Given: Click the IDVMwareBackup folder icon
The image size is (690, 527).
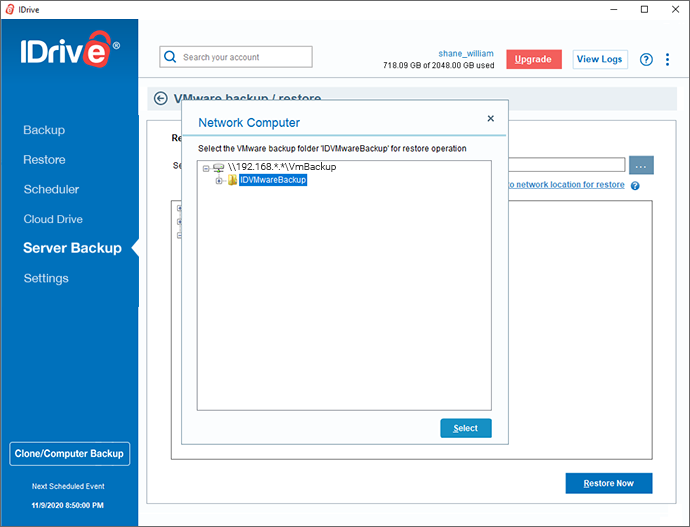Looking at the screenshot, I should coord(232,180).
